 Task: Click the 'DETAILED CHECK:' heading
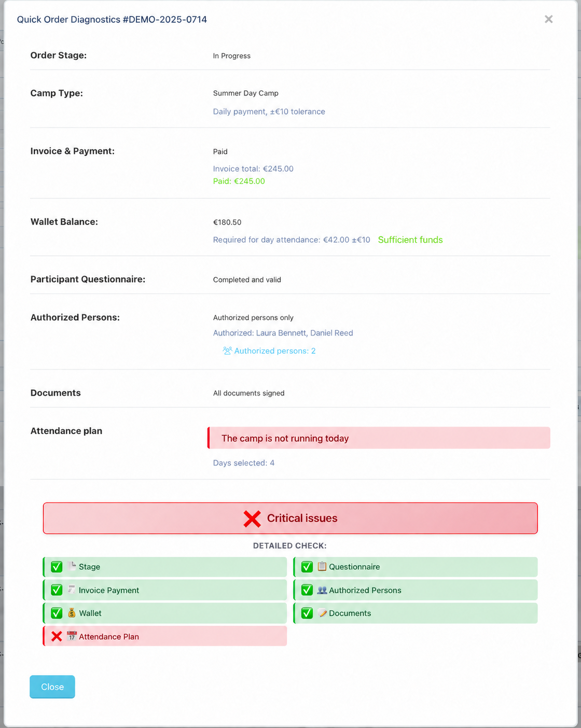tap(290, 545)
